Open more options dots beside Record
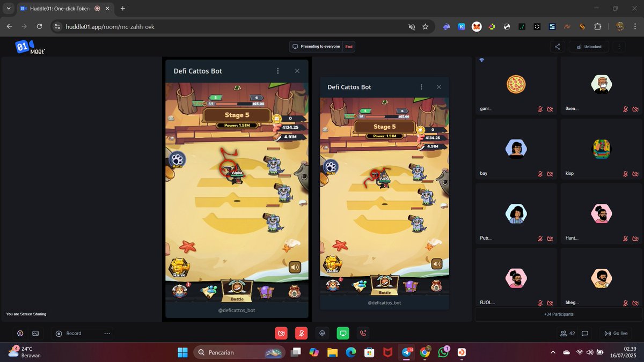Screen dimensions: 644x362 (107, 333)
